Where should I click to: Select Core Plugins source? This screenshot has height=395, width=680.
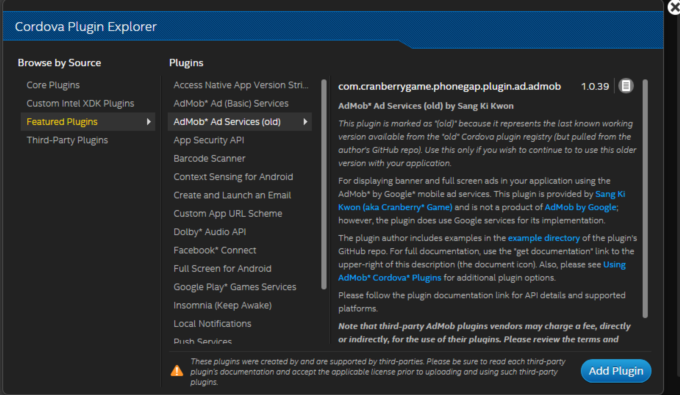53,85
